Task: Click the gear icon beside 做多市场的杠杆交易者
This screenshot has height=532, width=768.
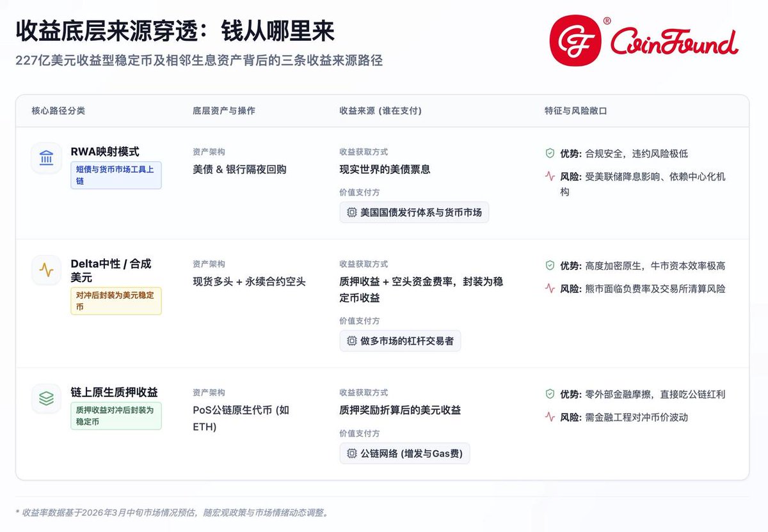Action: coord(351,341)
